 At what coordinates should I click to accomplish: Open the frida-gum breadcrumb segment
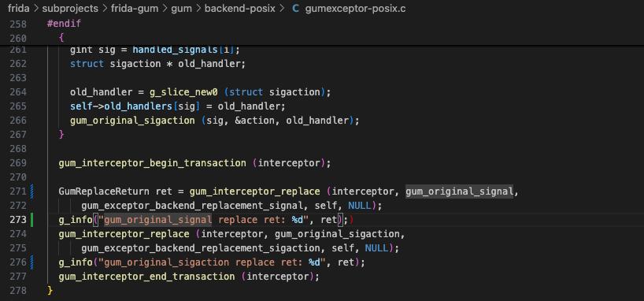[x=135, y=8]
